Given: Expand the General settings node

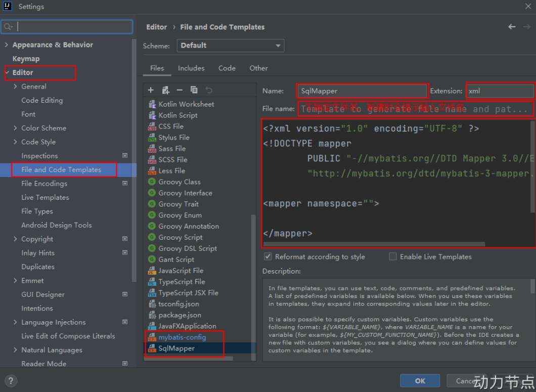Looking at the screenshot, I should click(x=15, y=86).
